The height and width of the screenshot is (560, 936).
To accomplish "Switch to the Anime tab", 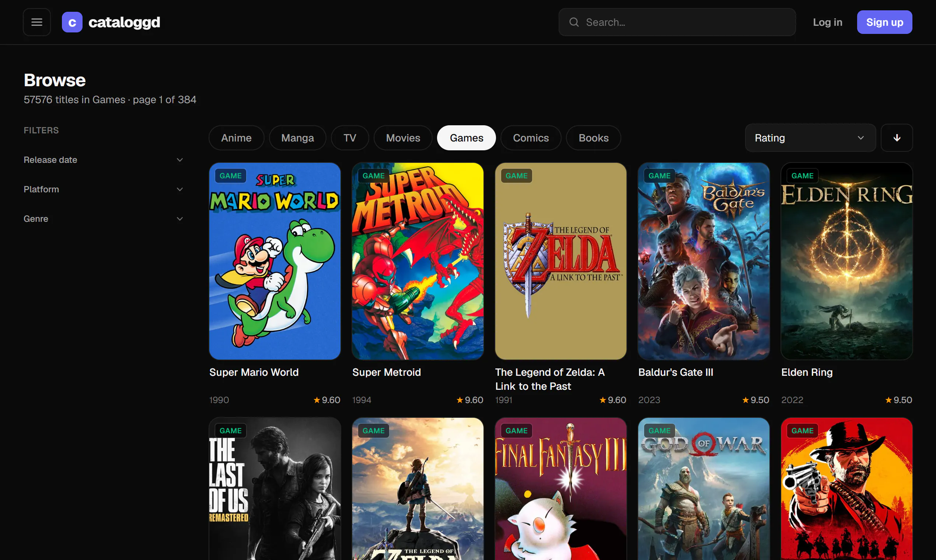I will 236,138.
